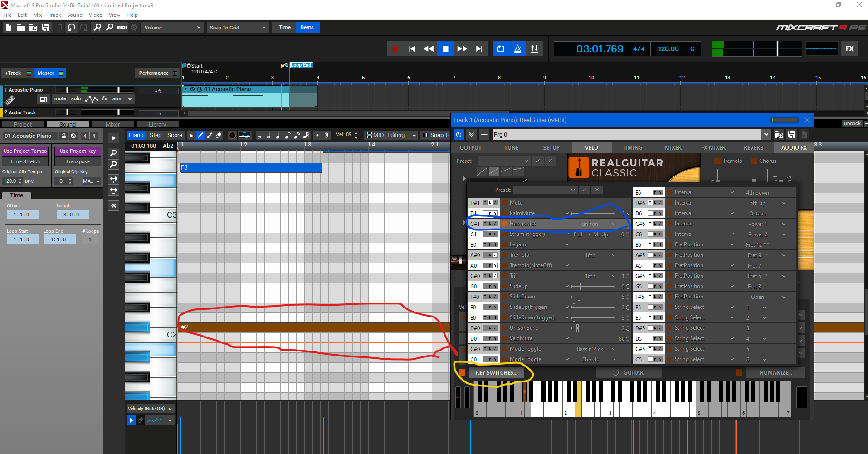This screenshot has height=454, width=868.
Task: Undo last action in toolbar
Action: (x=72, y=28)
